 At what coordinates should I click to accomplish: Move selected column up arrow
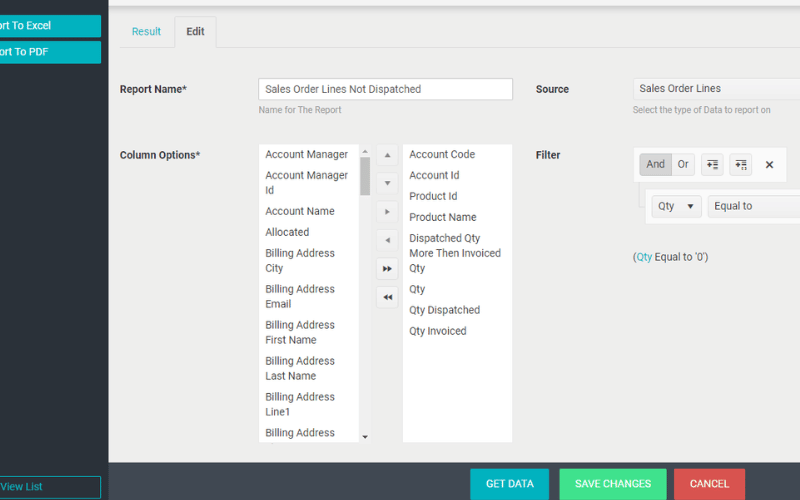tap(387, 155)
